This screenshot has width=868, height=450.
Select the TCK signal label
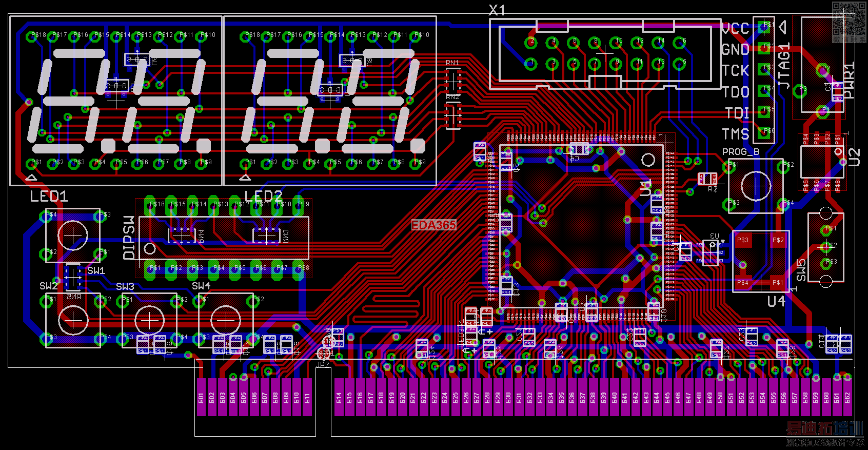(735, 71)
